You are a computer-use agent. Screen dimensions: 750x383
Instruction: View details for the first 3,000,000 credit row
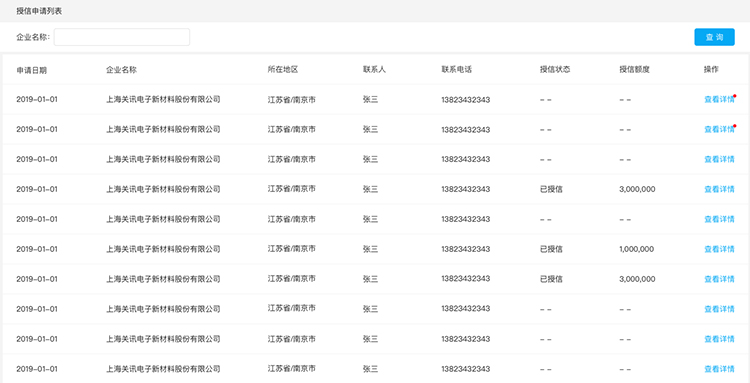(719, 189)
